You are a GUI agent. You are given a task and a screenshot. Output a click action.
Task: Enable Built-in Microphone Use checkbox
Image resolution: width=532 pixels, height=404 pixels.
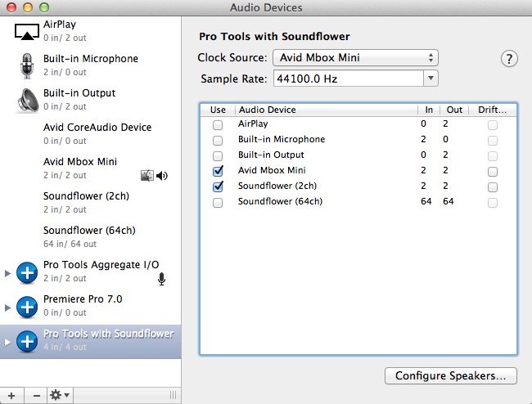[x=218, y=141]
